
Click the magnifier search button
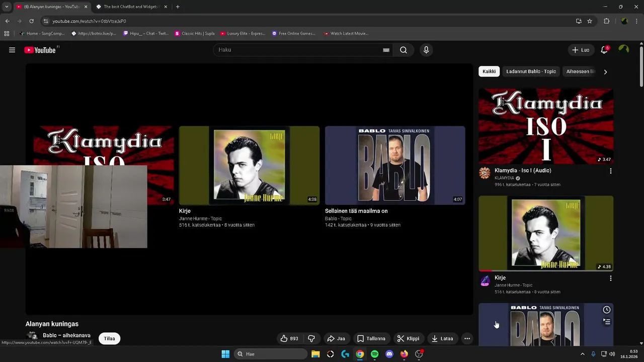pyautogui.click(x=404, y=50)
